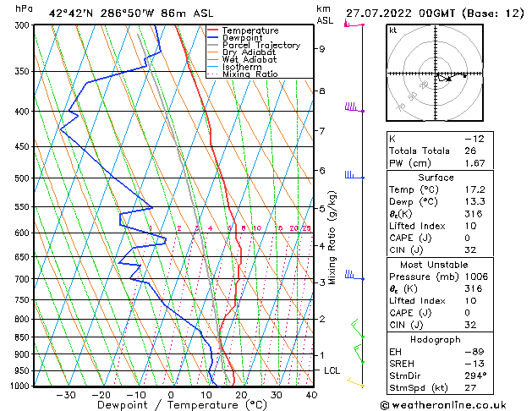The height and width of the screenshot is (411, 532).
Task: Click the green wind barb at 850 hPa
Action: [x=357, y=328]
